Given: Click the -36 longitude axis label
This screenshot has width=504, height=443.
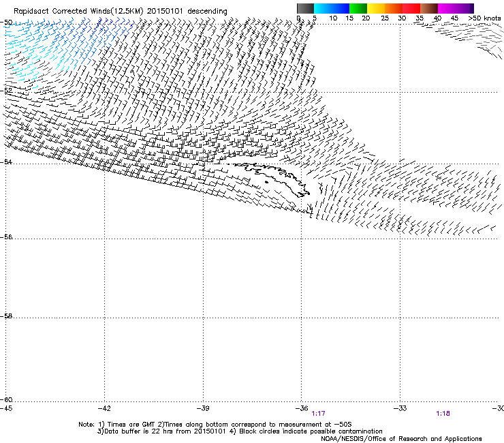Looking at the screenshot, I should pos(302,408).
